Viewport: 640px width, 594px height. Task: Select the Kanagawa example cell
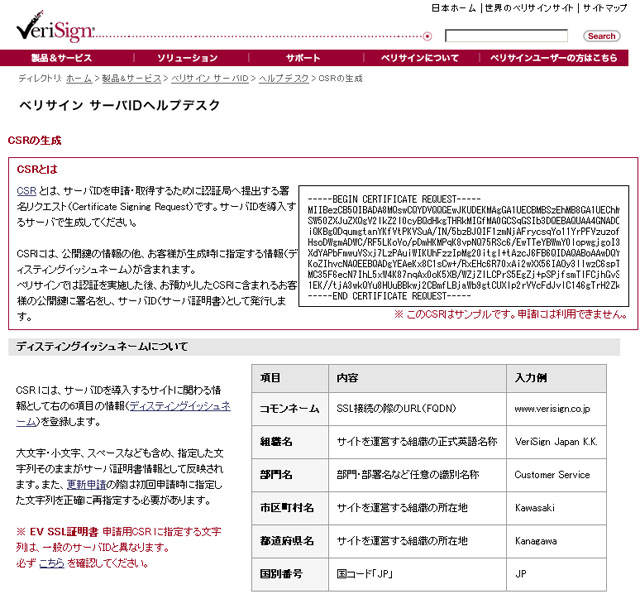point(556,541)
